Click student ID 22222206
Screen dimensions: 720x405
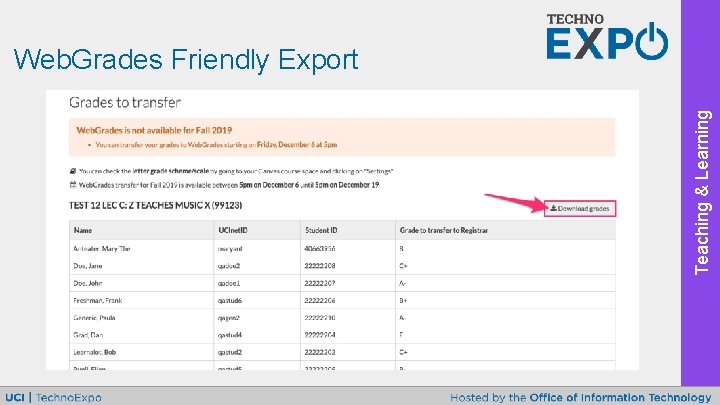320,300
